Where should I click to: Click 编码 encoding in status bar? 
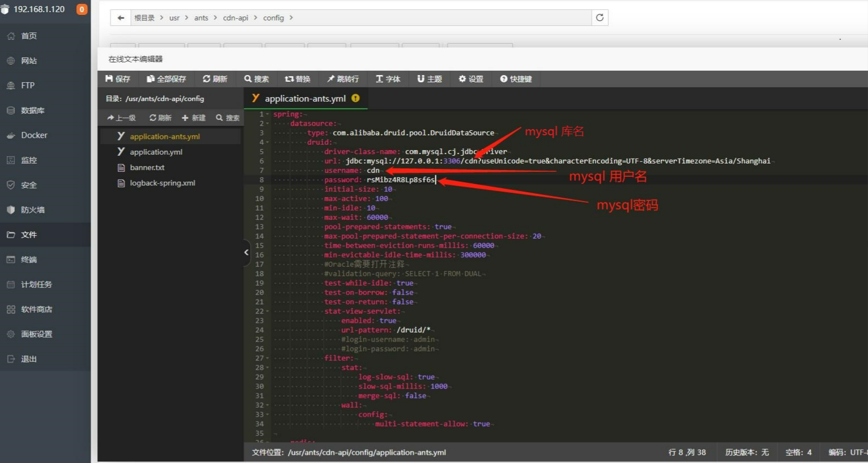[848, 452]
